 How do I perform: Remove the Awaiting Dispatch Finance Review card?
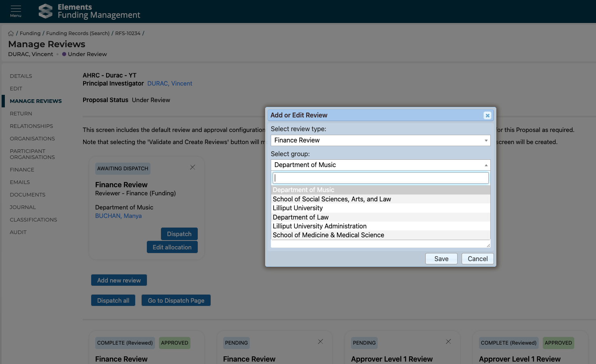point(192,167)
